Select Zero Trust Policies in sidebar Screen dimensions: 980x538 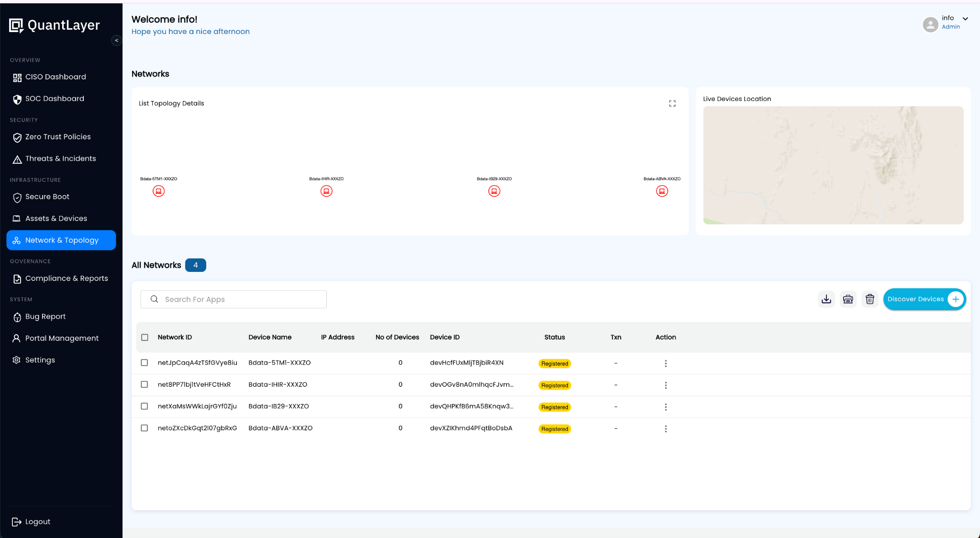click(58, 137)
